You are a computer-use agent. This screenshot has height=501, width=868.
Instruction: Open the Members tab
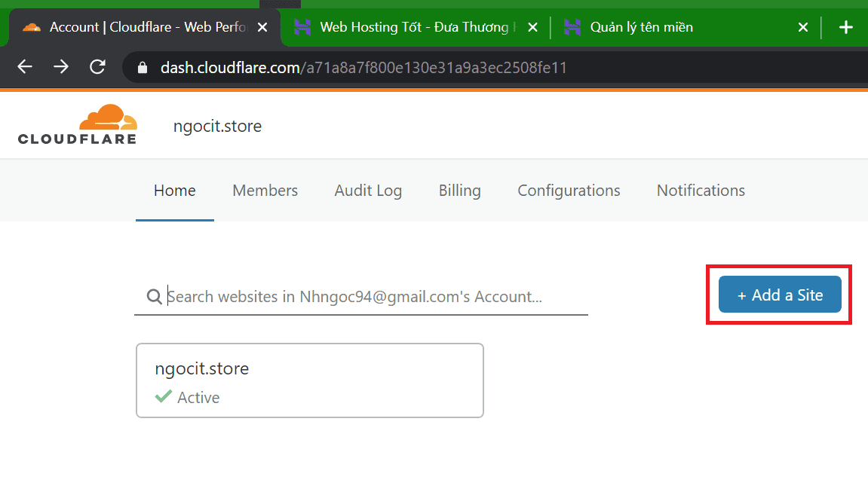(265, 191)
